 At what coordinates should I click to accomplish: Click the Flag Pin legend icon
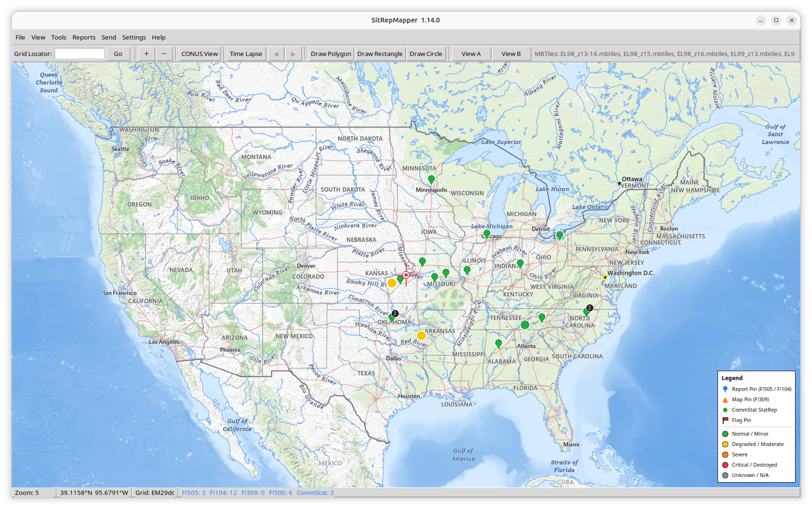point(725,420)
